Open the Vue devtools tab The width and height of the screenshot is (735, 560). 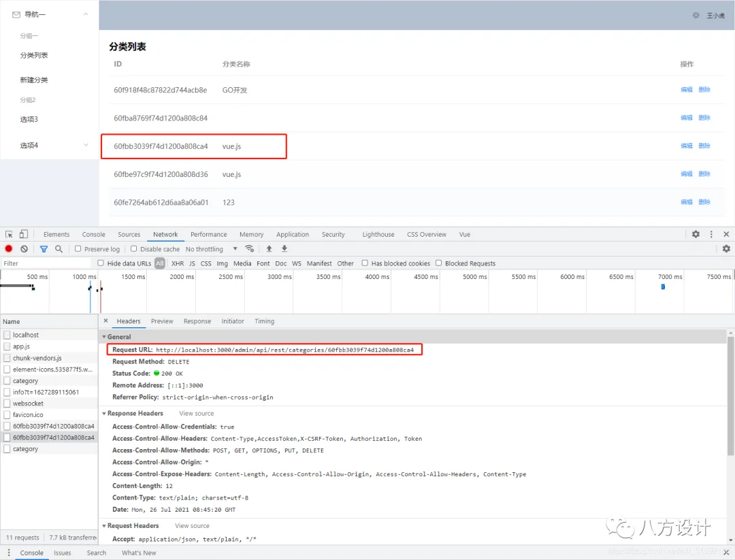point(465,234)
